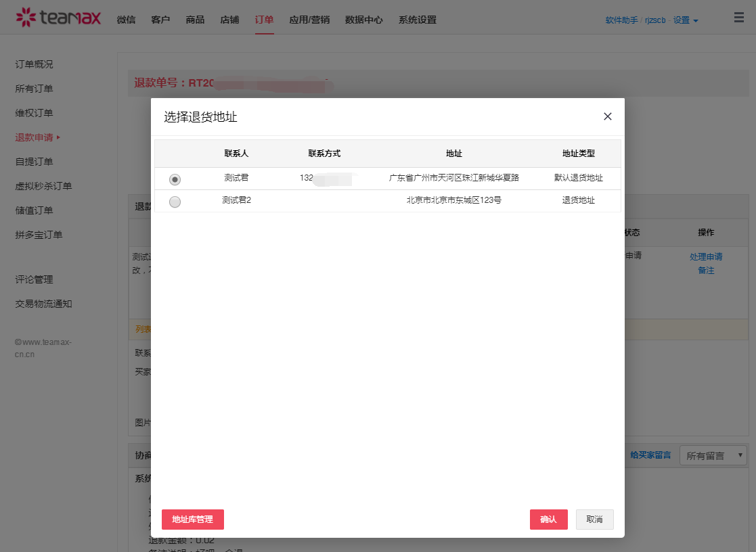This screenshot has width=756, height=552.
Task: Expand the 设置 dropdown in header
Action: pyautogui.click(x=685, y=20)
